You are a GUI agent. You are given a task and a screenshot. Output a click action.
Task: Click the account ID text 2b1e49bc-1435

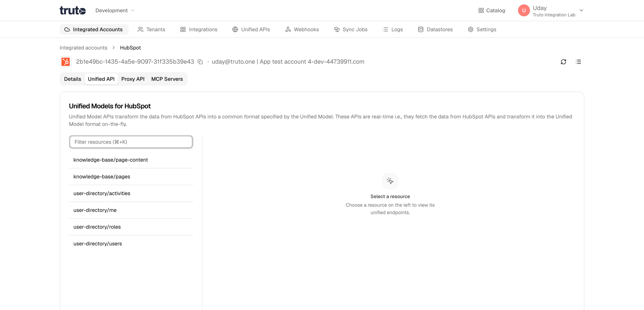135,62
